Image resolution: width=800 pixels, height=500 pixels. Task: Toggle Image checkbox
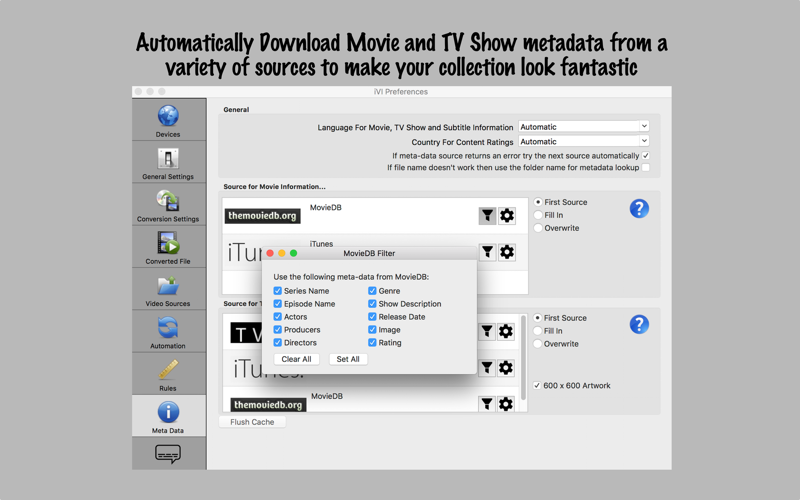(372, 330)
